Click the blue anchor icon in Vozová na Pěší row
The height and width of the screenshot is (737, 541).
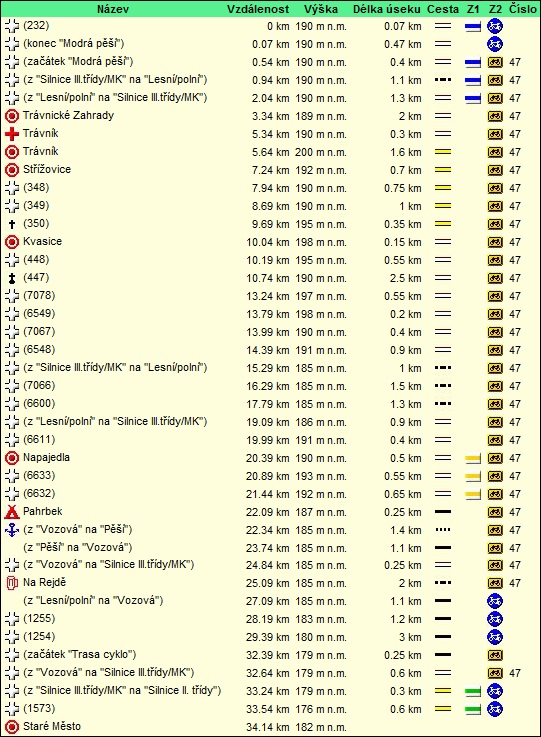point(12,530)
